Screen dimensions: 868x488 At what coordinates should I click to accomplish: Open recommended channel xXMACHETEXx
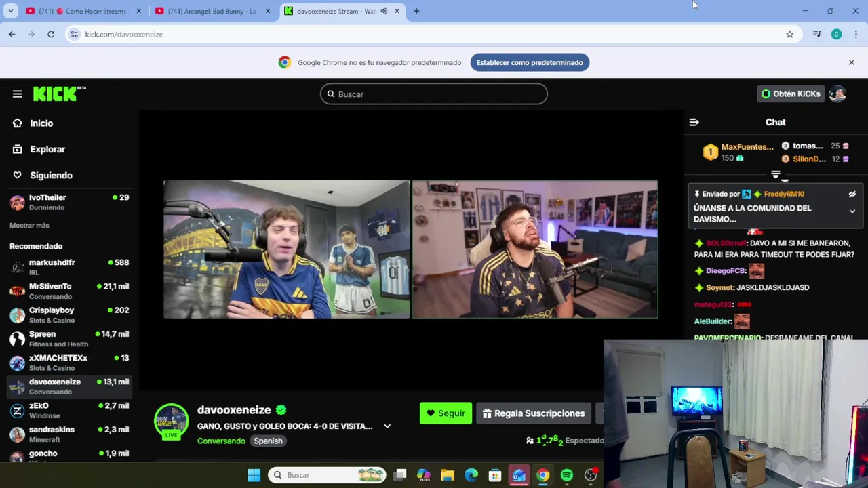tap(68, 363)
